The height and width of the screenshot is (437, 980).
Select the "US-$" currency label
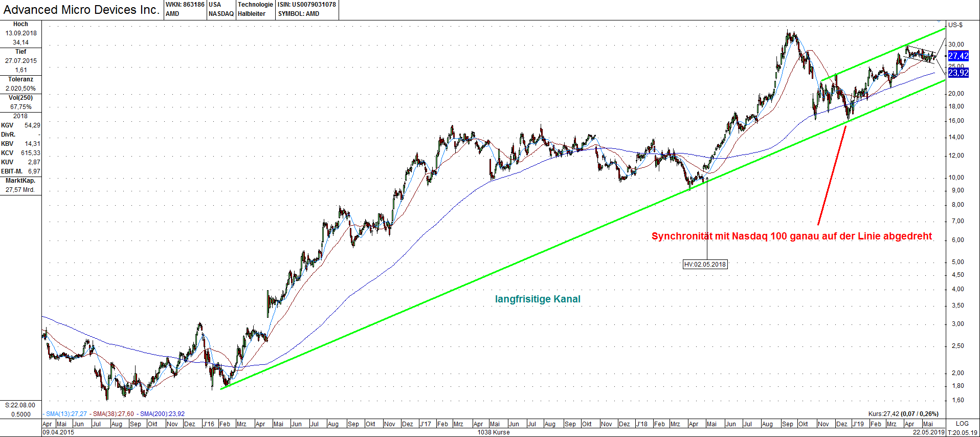955,25
